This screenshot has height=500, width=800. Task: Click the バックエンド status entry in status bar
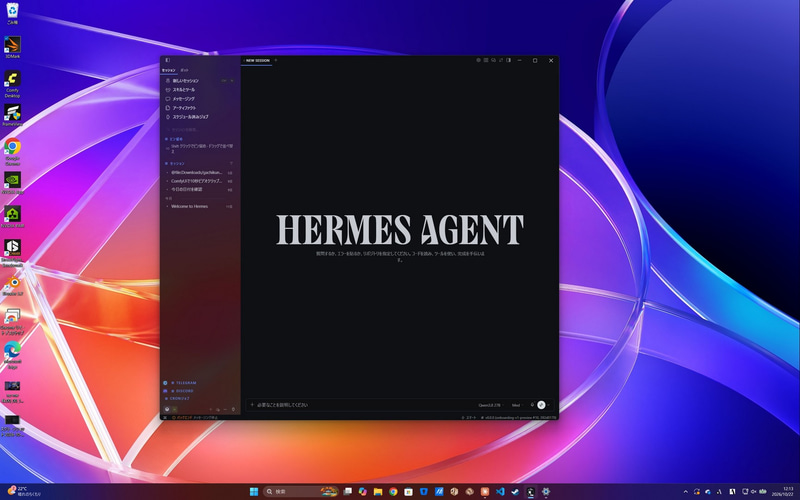[195, 417]
